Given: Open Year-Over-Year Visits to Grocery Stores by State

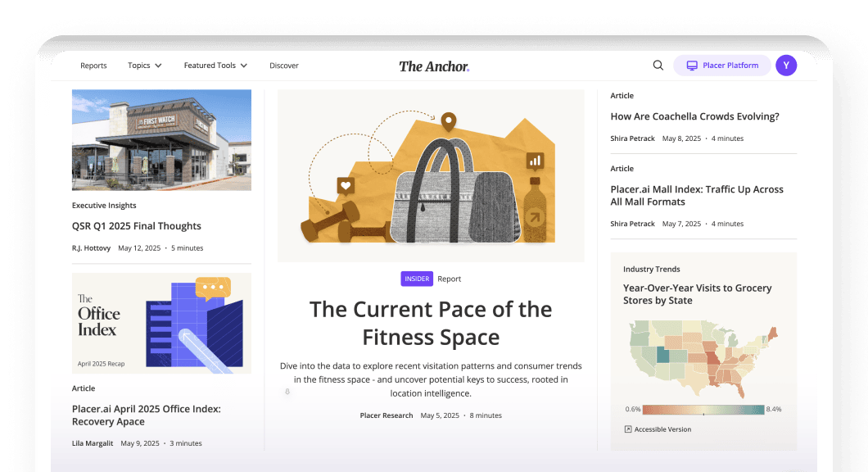Looking at the screenshot, I should (x=697, y=294).
